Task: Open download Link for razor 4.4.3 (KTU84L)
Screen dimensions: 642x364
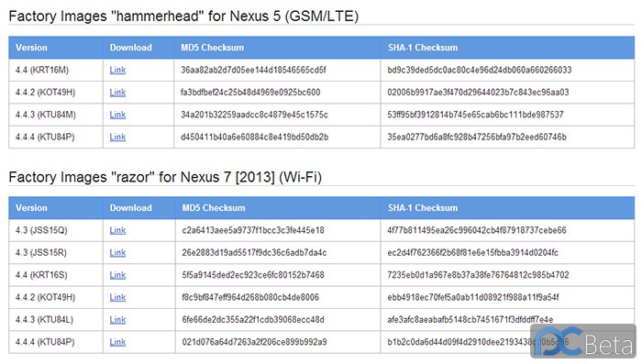Action: point(117,320)
